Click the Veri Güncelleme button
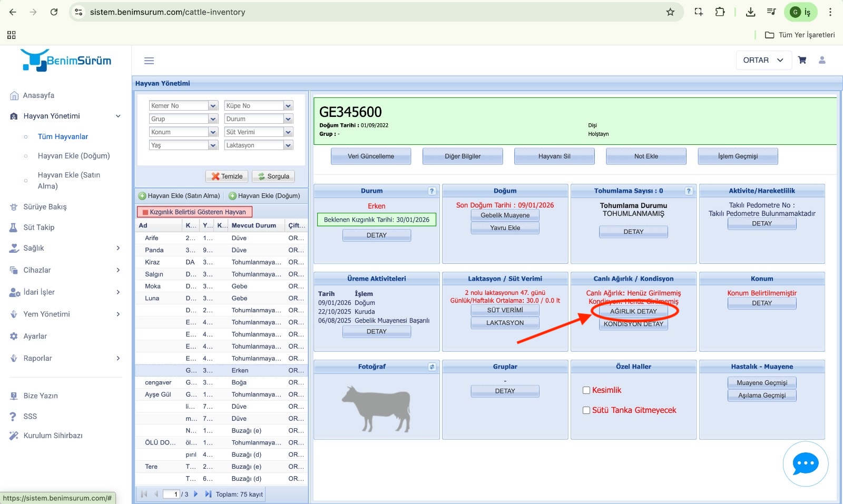843x504 pixels. coord(371,156)
